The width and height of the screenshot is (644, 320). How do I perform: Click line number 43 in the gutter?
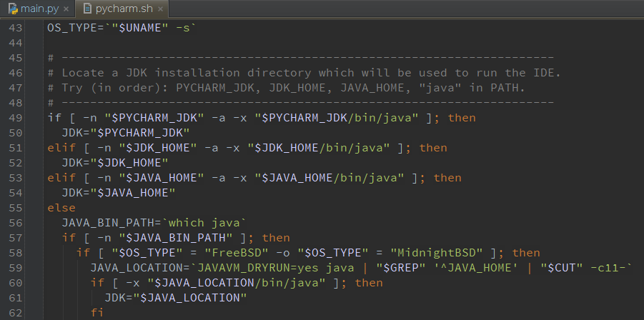pos(15,28)
